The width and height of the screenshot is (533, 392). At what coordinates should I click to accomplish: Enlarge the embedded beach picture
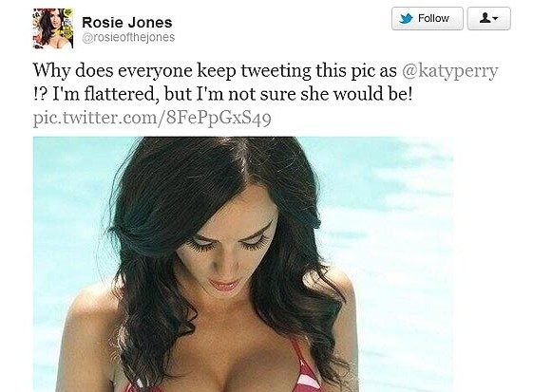tap(243, 264)
